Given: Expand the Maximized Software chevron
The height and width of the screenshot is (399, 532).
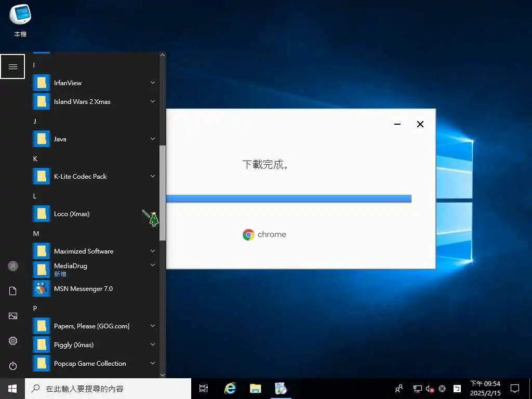Looking at the screenshot, I should coord(153,251).
